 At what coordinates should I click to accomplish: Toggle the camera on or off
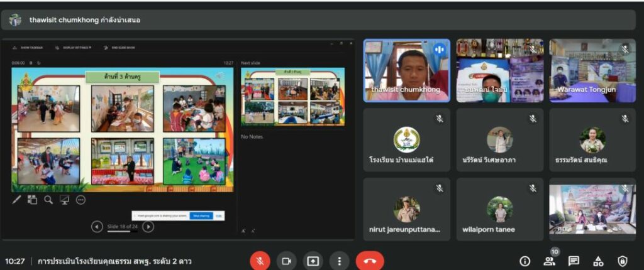pyautogui.click(x=286, y=261)
